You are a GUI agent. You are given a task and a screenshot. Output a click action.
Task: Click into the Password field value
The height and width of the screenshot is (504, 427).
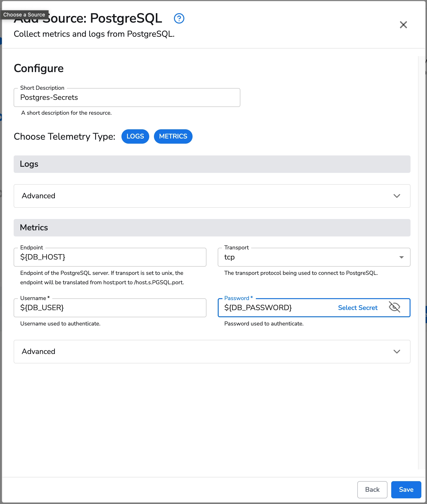tap(258, 307)
